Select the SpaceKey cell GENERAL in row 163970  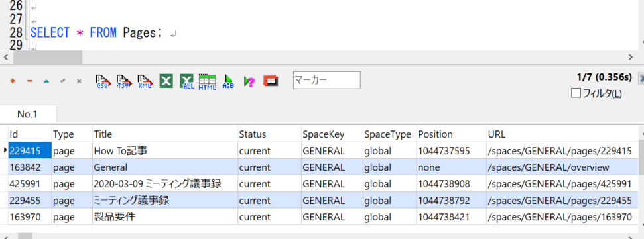click(332, 216)
